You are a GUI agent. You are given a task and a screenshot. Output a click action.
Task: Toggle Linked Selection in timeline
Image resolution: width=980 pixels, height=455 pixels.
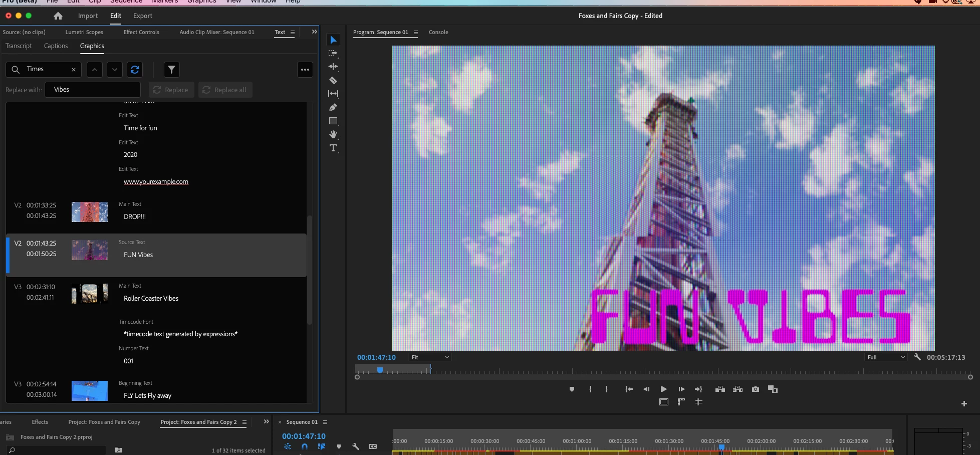pyautogui.click(x=322, y=446)
